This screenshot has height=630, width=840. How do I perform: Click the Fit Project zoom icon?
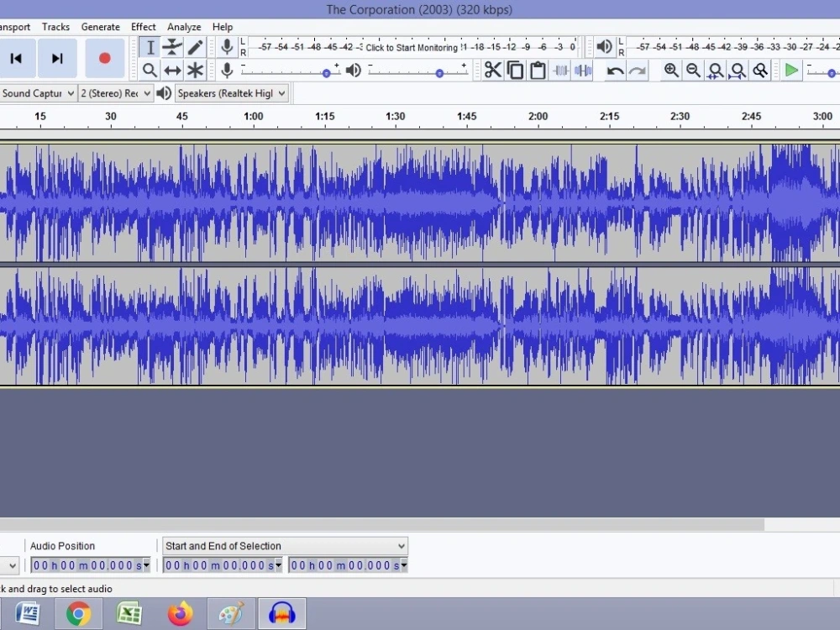[738, 71]
